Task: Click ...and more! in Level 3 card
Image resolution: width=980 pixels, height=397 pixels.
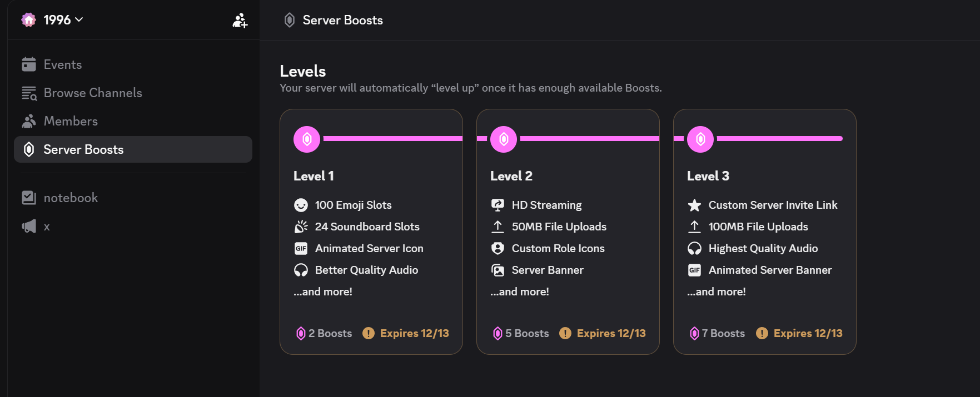Action: point(717,292)
